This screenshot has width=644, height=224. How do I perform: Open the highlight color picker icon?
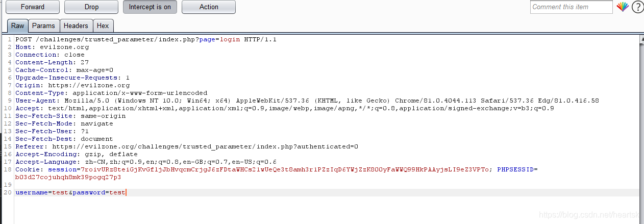click(x=622, y=7)
